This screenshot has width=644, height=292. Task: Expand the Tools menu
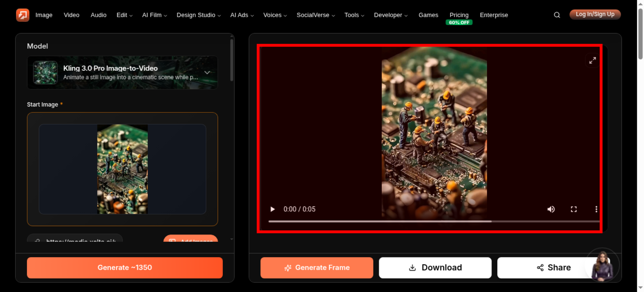[x=354, y=15]
